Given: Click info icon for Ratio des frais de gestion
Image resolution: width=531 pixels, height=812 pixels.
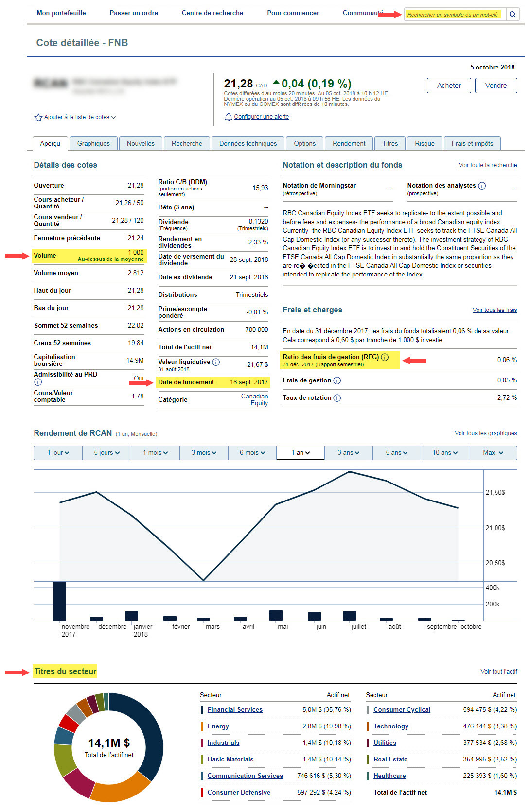Looking at the screenshot, I should pos(385,357).
